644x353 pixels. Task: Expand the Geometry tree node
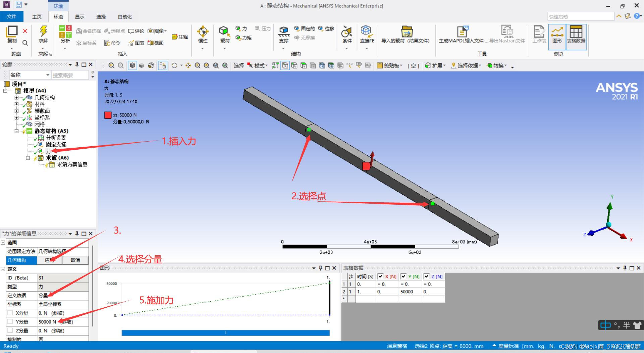tap(16, 98)
